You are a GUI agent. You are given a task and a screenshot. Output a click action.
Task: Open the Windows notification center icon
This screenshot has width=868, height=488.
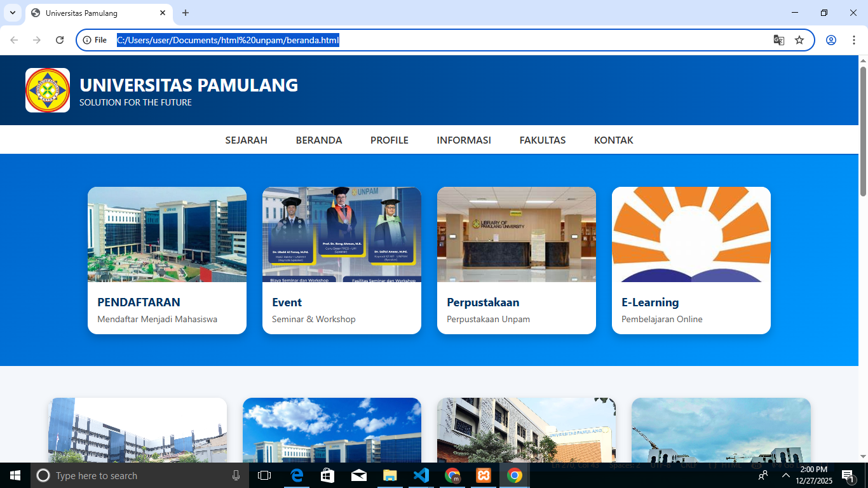pos(847,475)
